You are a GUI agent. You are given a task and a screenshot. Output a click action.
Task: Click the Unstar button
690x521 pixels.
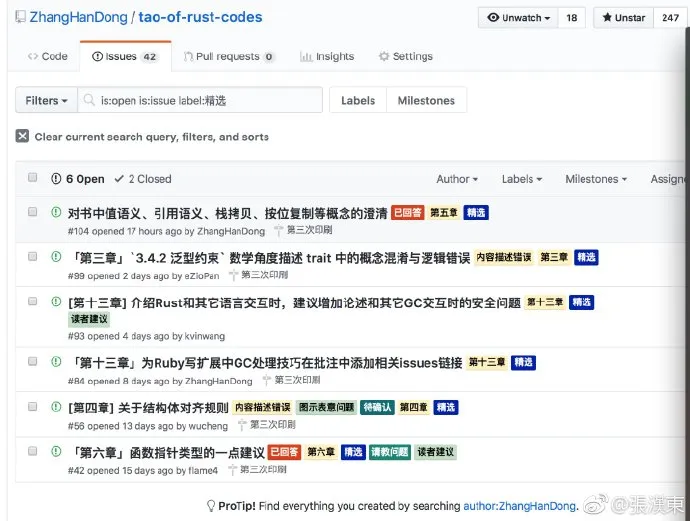[624, 18]
